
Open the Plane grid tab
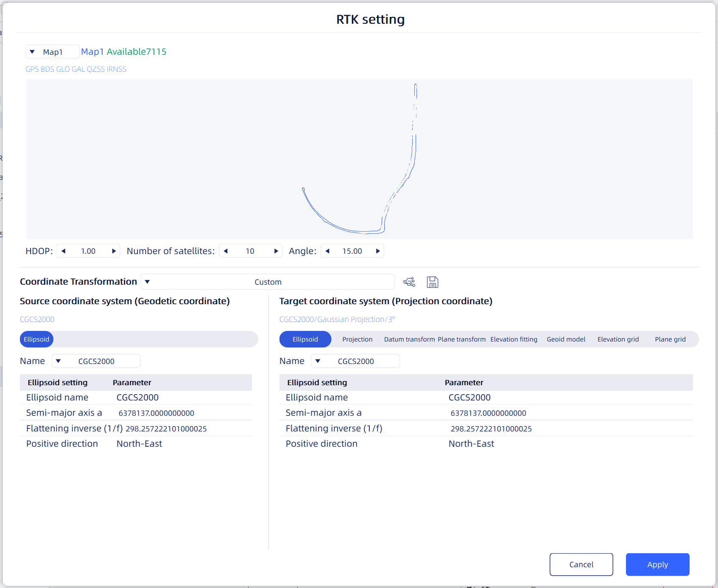(x=670, y=339)
